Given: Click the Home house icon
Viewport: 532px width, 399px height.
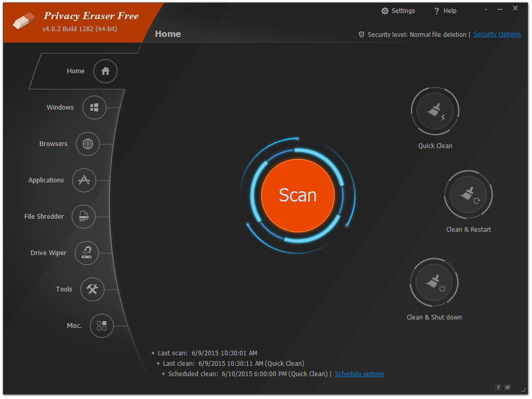Looking at the screenshot, I should [105, 71].
